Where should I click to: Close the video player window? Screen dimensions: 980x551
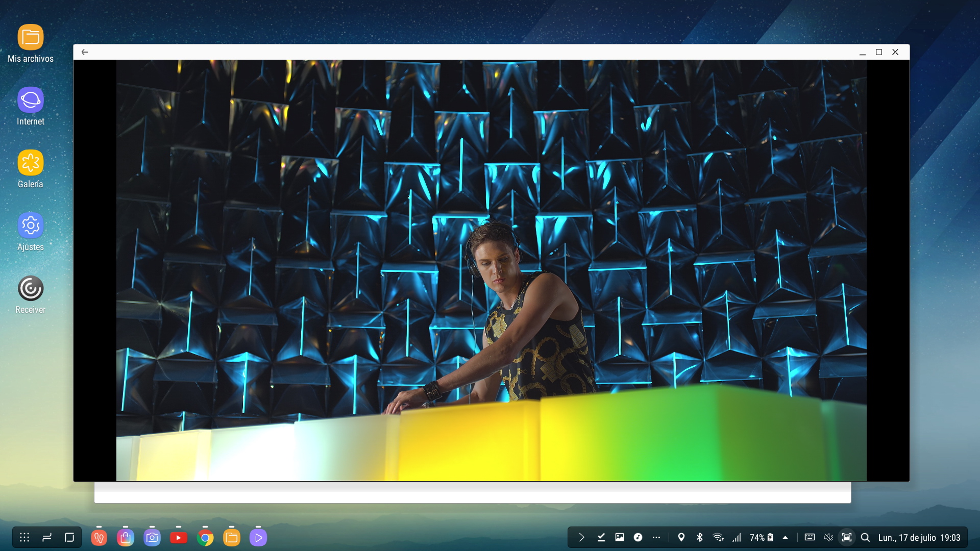pos(895,52)
